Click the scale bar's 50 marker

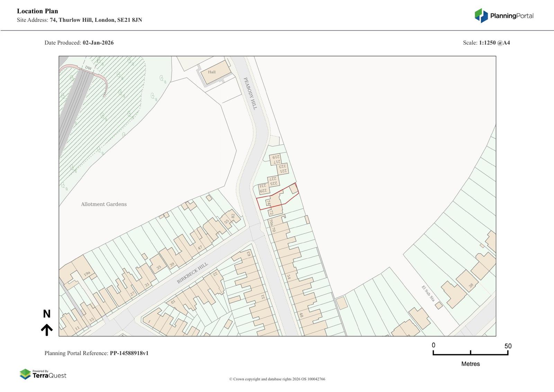[508, 346]
